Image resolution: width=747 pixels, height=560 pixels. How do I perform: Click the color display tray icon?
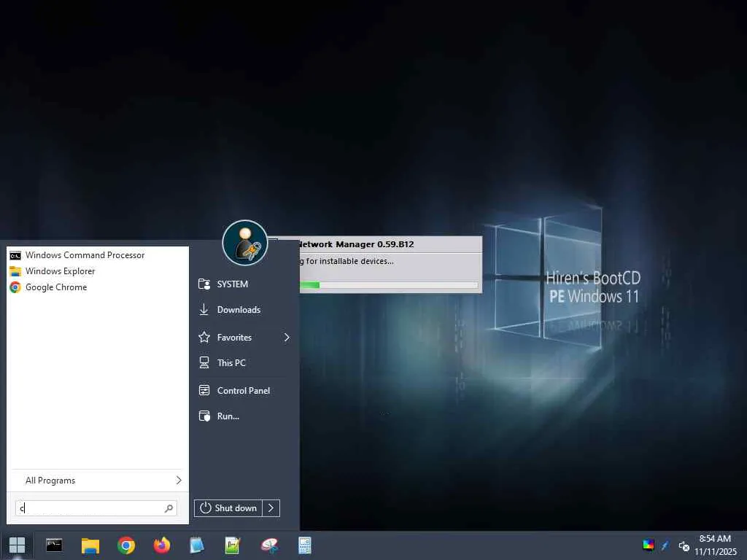pos(649,545)
